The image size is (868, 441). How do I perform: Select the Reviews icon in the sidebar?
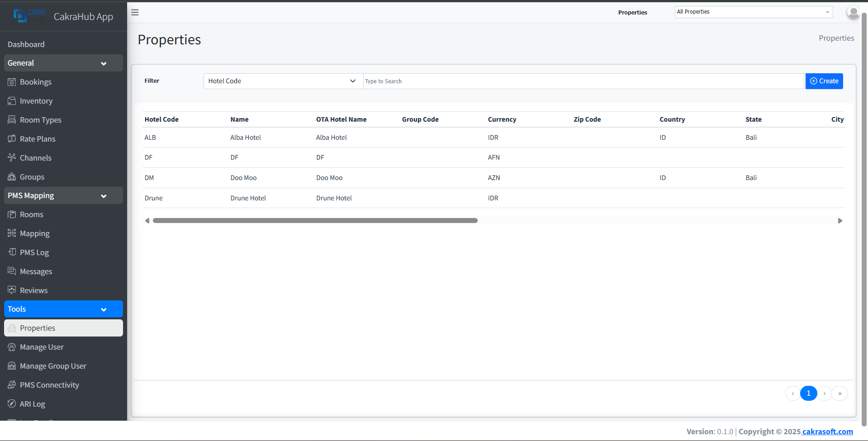tap(12, 290)
